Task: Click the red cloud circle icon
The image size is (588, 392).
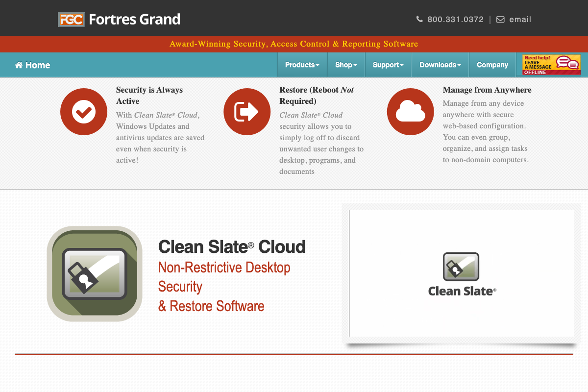Action: click(411, 112)
